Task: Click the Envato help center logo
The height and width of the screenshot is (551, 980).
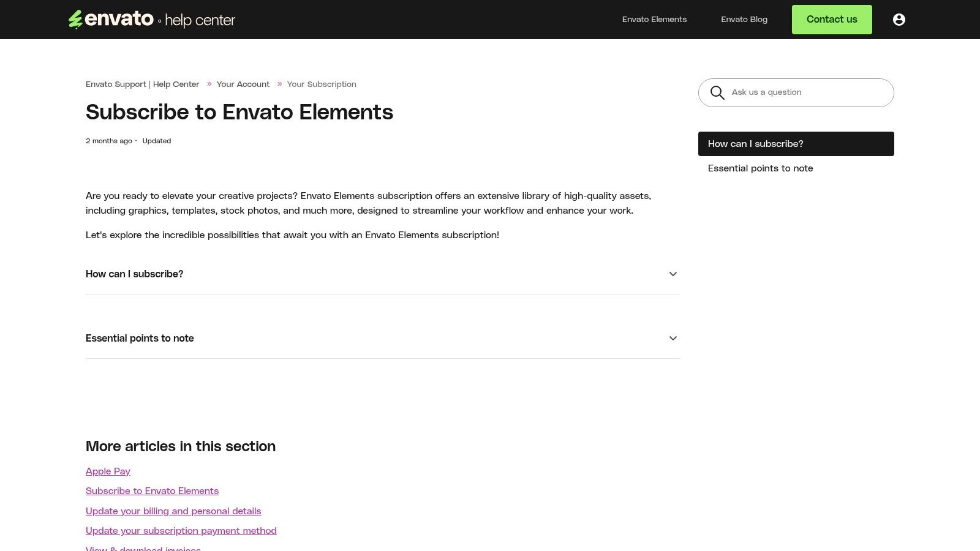Action: (x=151, y=19)
